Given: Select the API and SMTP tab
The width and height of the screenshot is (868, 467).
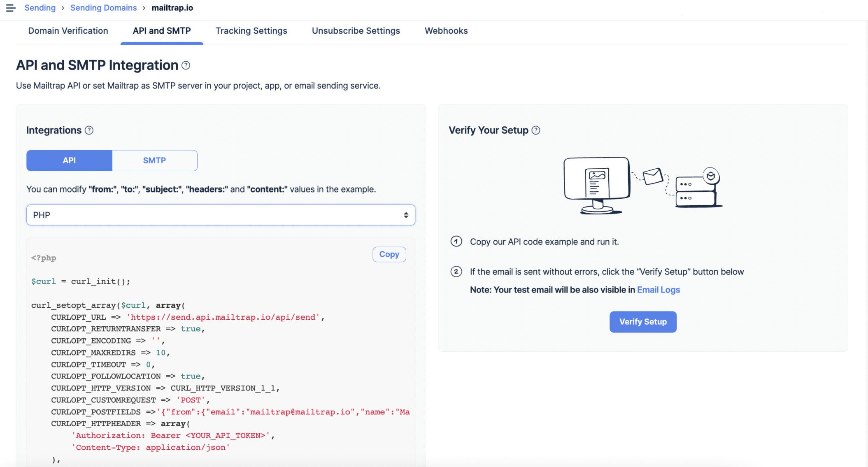Looking at the screenshot, I should [x=162, y=31].
